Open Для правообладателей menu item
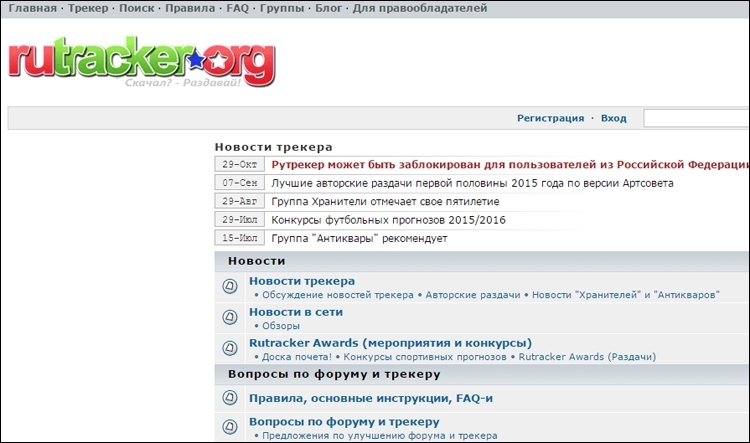This screenshot has height=443, width=750. pos(420,8)
